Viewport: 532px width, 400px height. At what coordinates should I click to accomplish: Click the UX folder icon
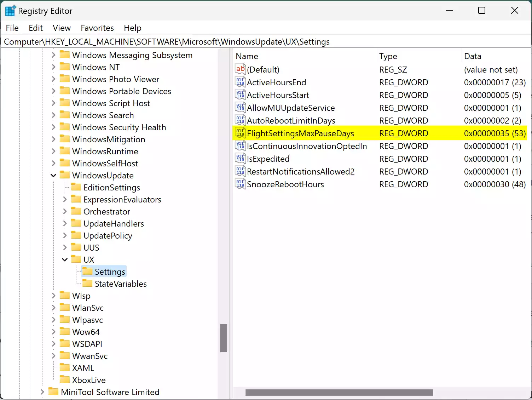point(76,259)
